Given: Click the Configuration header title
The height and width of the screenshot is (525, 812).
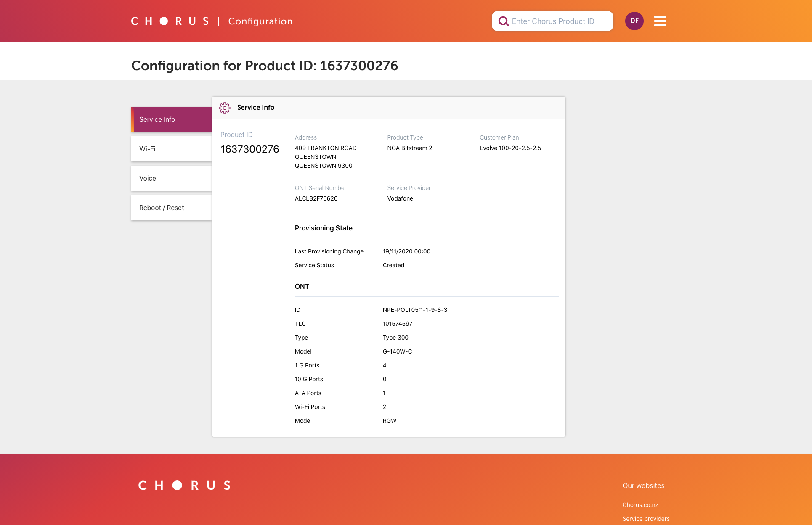Looking at the screenshot, I should [x=260, y=21].
